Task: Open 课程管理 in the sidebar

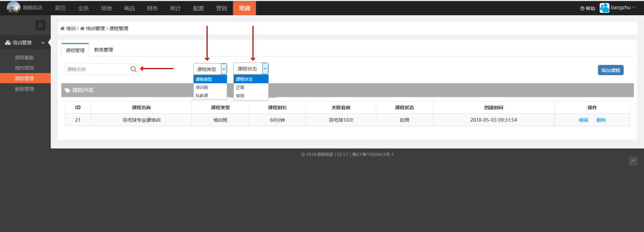Action: 25,78
